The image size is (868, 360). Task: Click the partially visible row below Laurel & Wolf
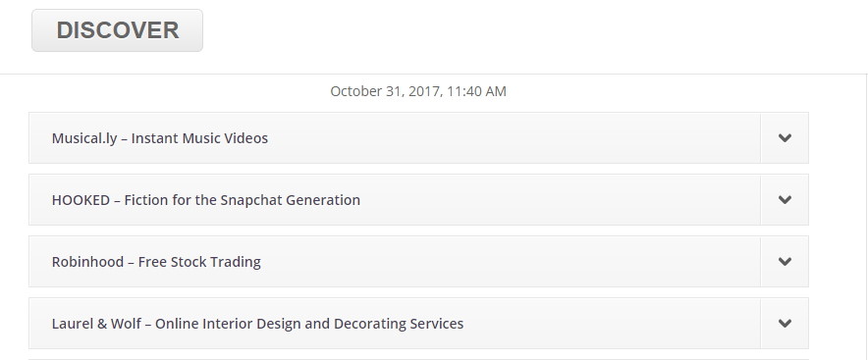pyautogui.click(x=418, y=359)
